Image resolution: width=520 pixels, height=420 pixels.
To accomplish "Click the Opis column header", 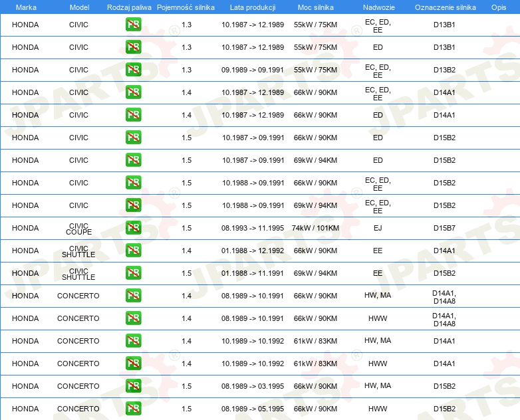I will (x=499, y=7).
